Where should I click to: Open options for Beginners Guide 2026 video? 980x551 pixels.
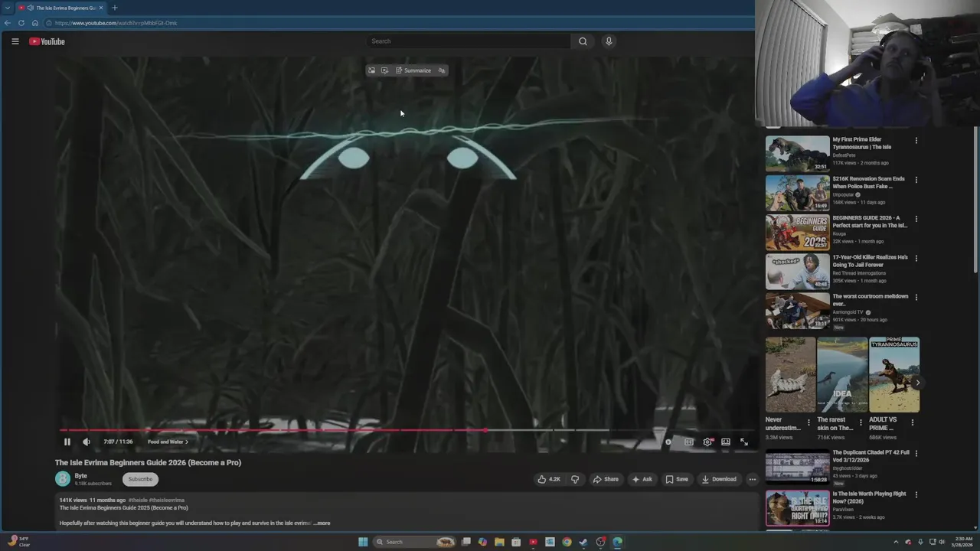point(916,219)
